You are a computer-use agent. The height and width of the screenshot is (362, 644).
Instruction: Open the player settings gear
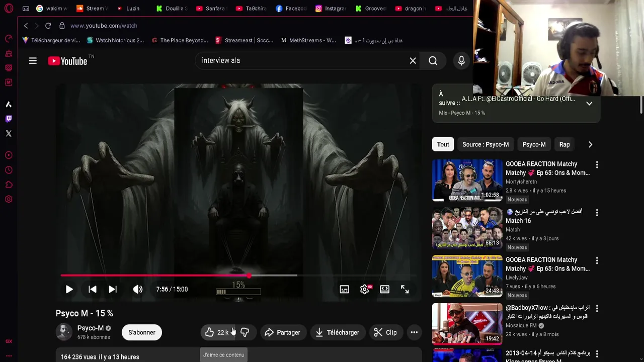click(x=365, y=289)
